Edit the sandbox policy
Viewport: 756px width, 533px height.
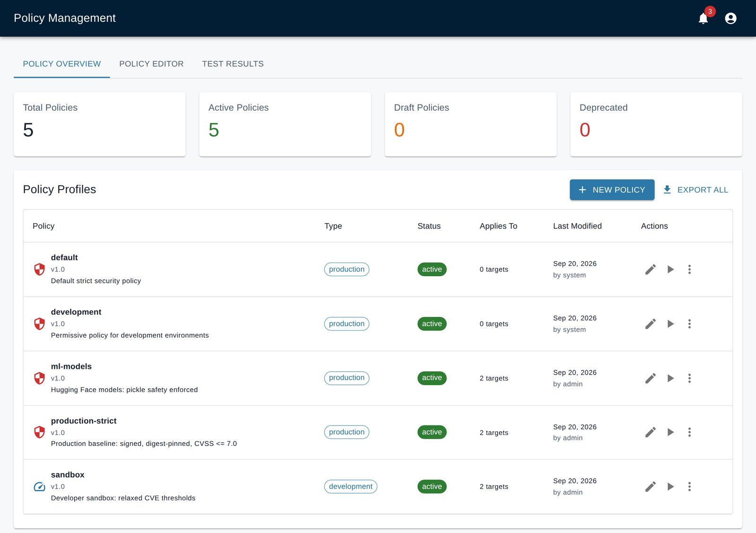pyautogui.click(x=651, y=487)
